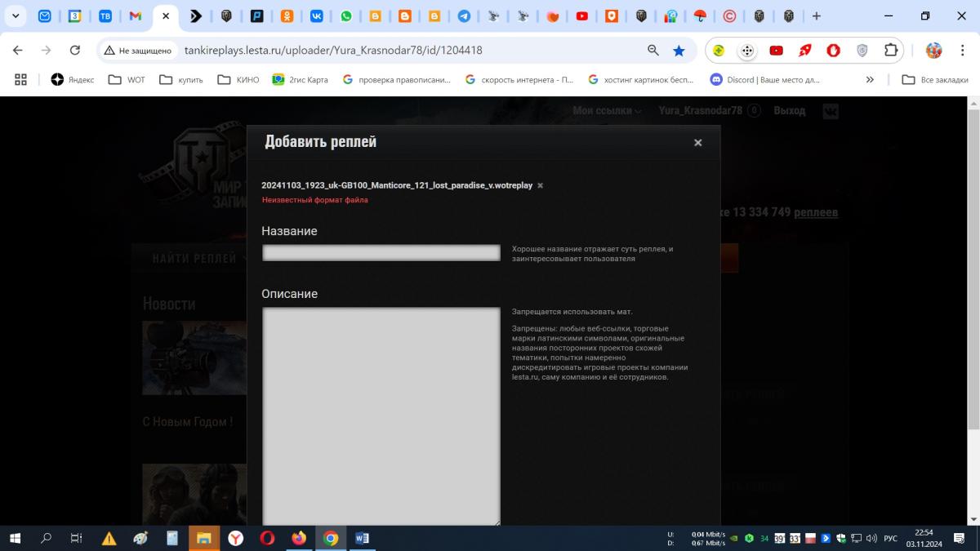Reload the page
This screenshot has width=980, height=551.
[x=75, y=51]
